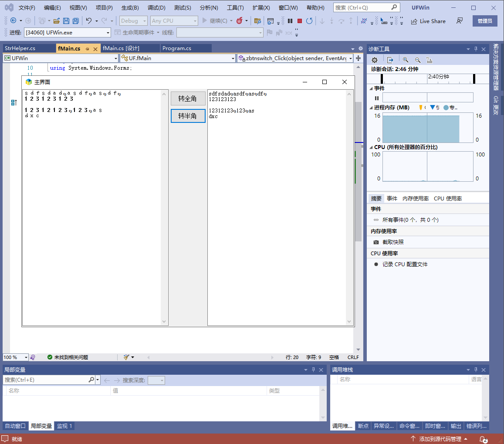Close the fMain.cs tab

(x=95, y=49)
